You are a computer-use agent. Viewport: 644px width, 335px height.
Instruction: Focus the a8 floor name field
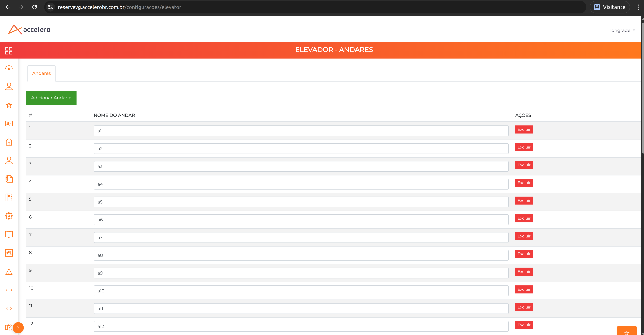(301, 255)
